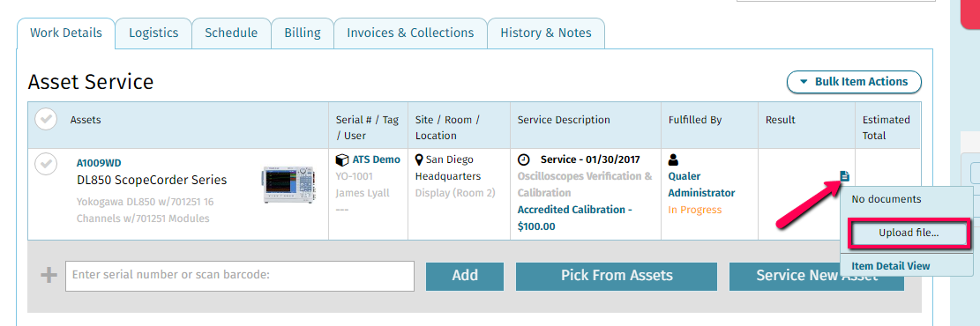Image resolution: width=980 pixels, height=326 pixels.
Task: Open the DL850 ScopeCorder product thumbnail
Action: coord(287,185)
